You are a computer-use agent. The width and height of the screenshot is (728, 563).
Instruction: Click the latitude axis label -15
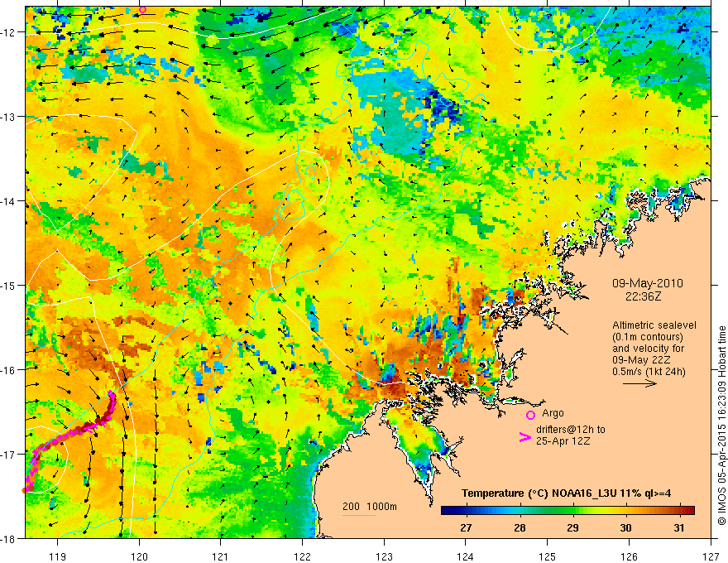point(8,285)
